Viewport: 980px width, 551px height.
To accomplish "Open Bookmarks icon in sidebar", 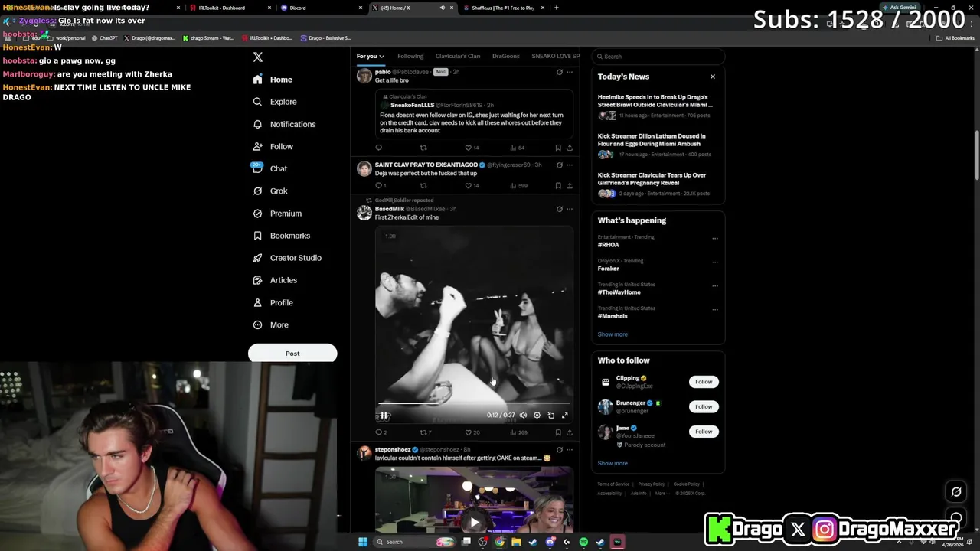I will pos(258,236).
